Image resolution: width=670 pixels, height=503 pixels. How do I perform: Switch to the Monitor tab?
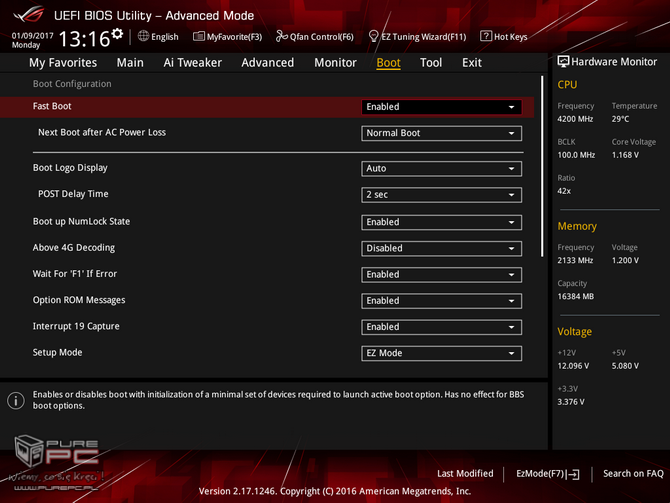coord(335,63)
